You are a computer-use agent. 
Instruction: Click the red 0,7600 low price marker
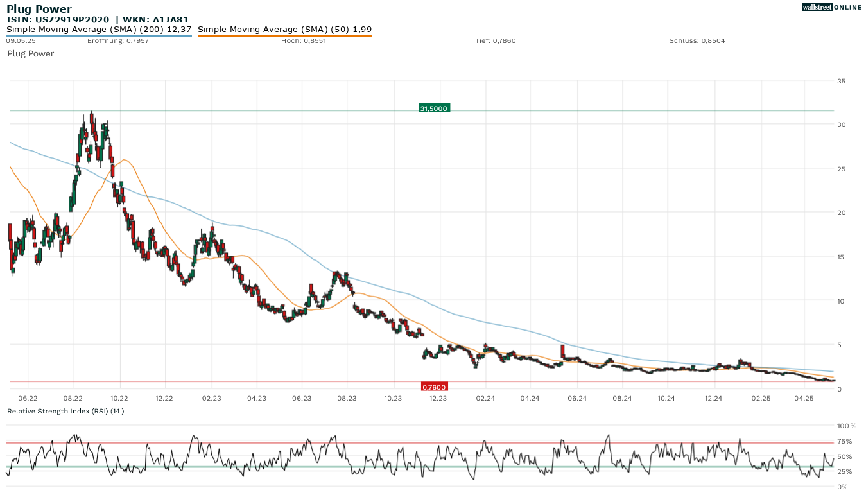point(434,387)
